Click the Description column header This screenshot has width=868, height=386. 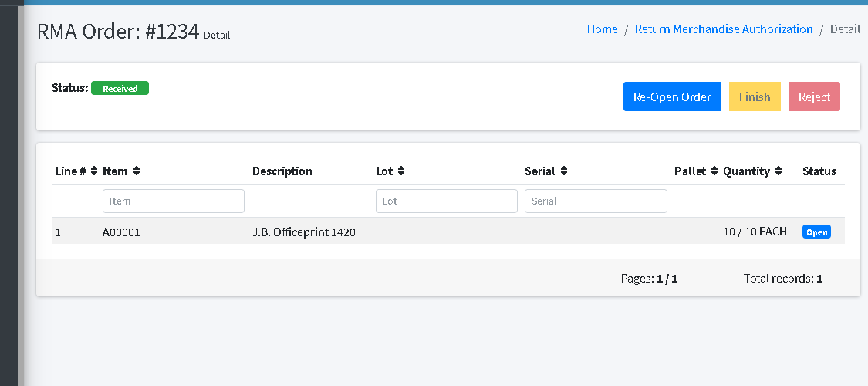[282, 171]
